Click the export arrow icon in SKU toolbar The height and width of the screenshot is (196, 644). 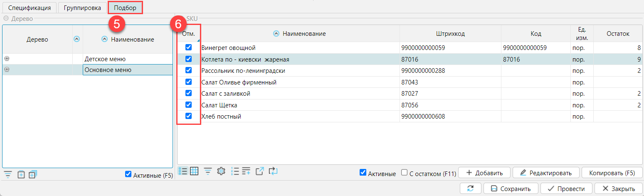click(259, 171)
